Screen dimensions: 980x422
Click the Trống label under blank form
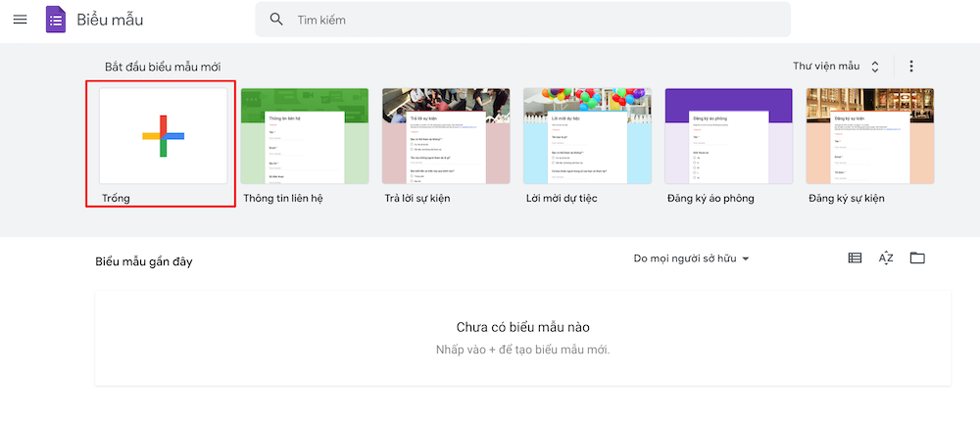pos(117,199)
